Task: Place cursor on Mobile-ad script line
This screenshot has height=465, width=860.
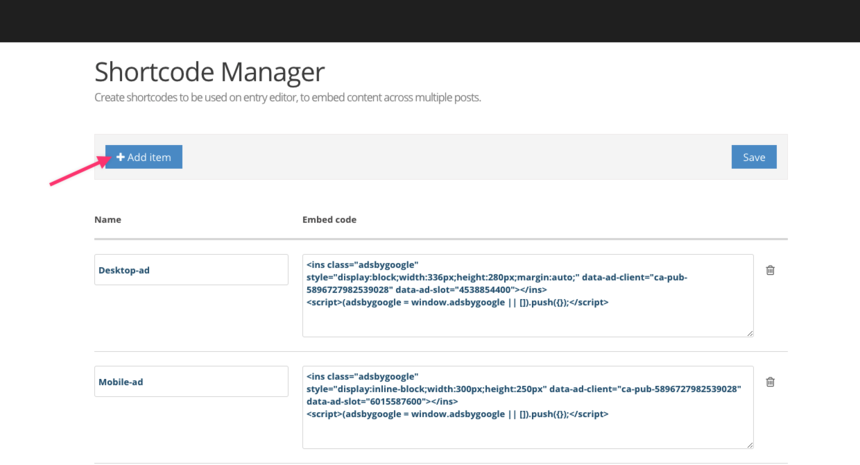Action: (457, 413)
